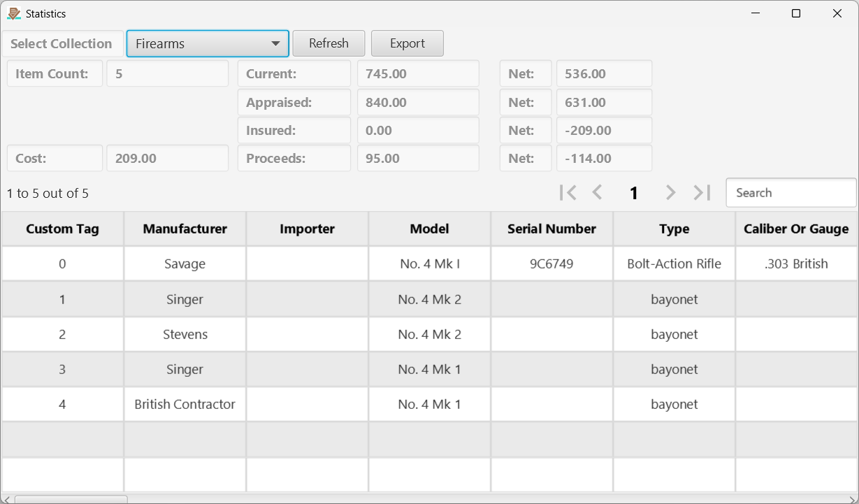Click the Item Count value field
This screenshot has height=504, width=859.
click(168, 73)
